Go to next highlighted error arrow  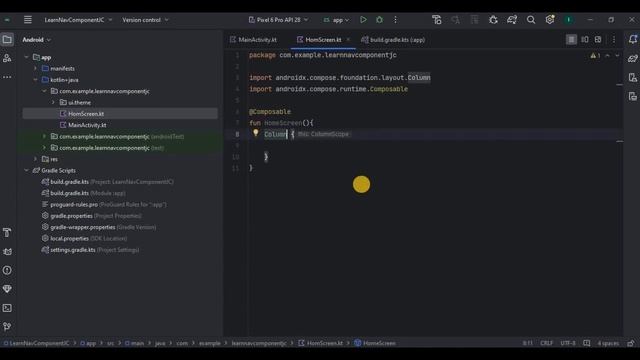(617, 56)
